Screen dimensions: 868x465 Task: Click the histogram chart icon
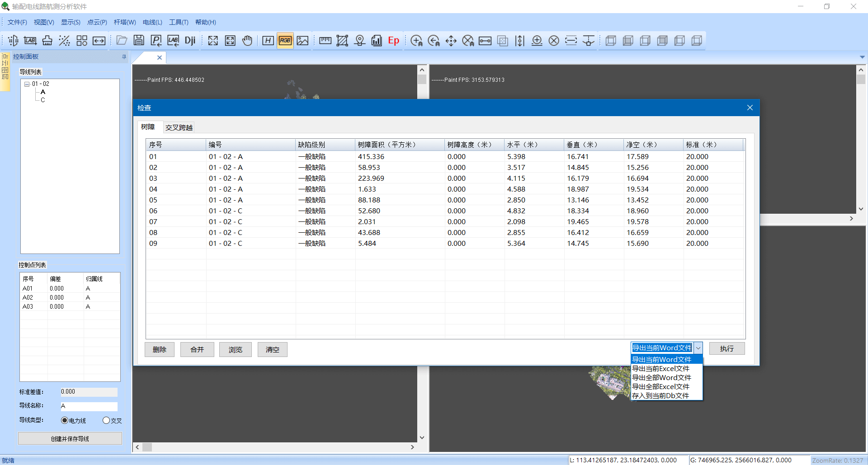[x=377, y=41]
